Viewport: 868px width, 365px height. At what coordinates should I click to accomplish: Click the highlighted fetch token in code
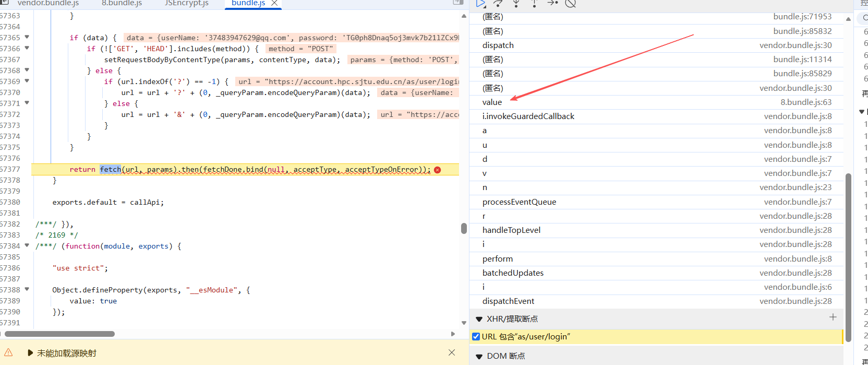point(110,169)
